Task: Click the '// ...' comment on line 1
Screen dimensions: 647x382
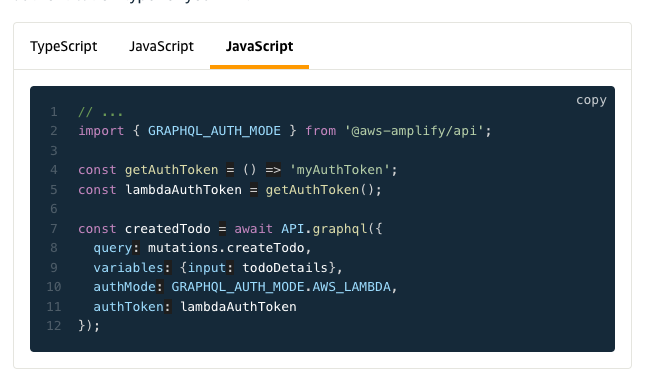Action: tap(101, 112)
